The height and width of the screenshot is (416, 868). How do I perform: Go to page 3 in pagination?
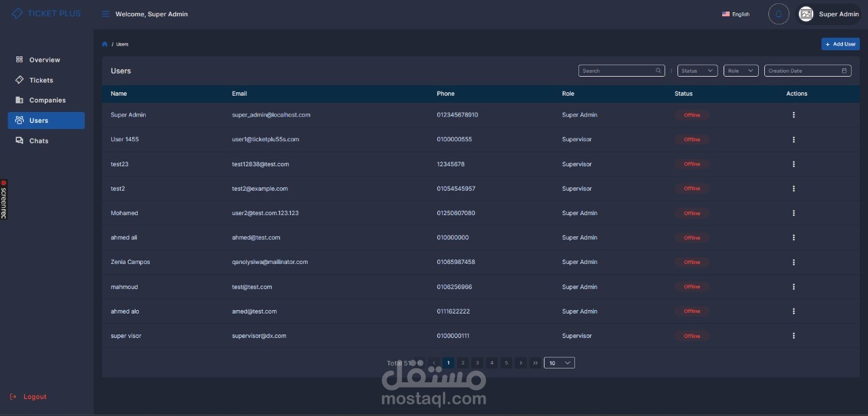[477, 363]
